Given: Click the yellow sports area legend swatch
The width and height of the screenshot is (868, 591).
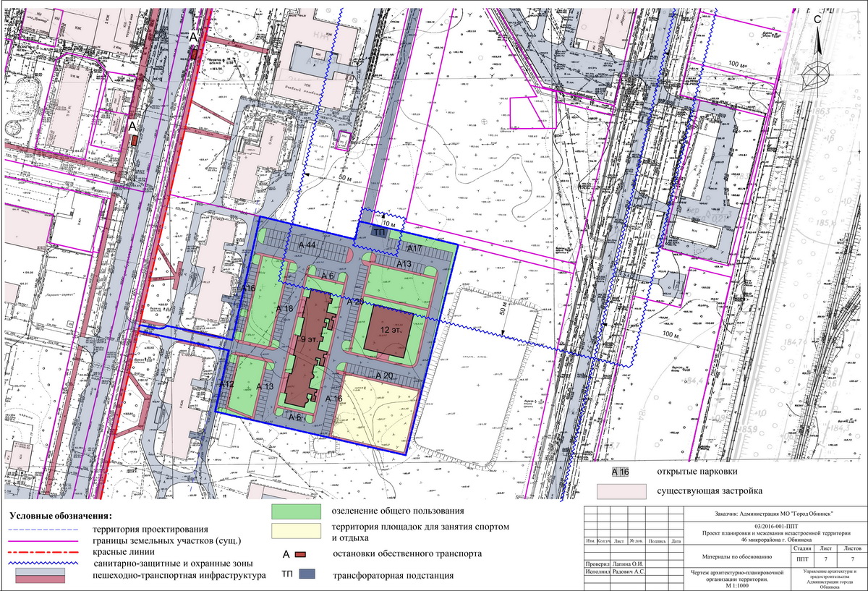Looking at the screenshot, I should coord(295,530).
